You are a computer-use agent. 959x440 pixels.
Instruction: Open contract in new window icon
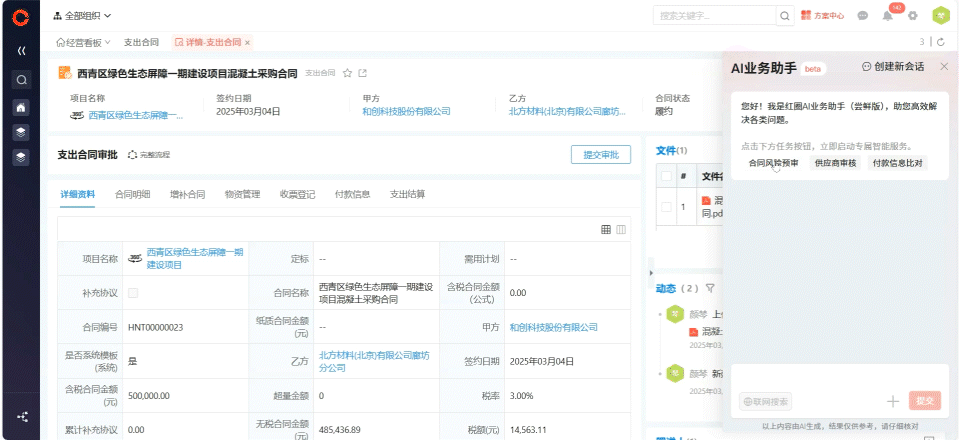click(x=363, y=73)
